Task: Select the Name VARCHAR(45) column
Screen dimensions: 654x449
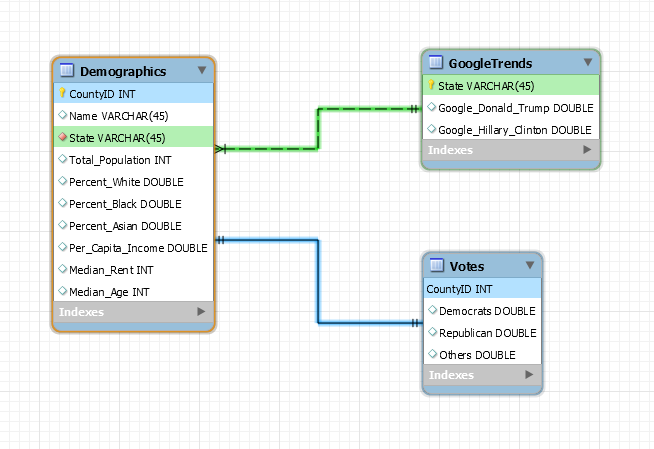Action: point(133,115)
